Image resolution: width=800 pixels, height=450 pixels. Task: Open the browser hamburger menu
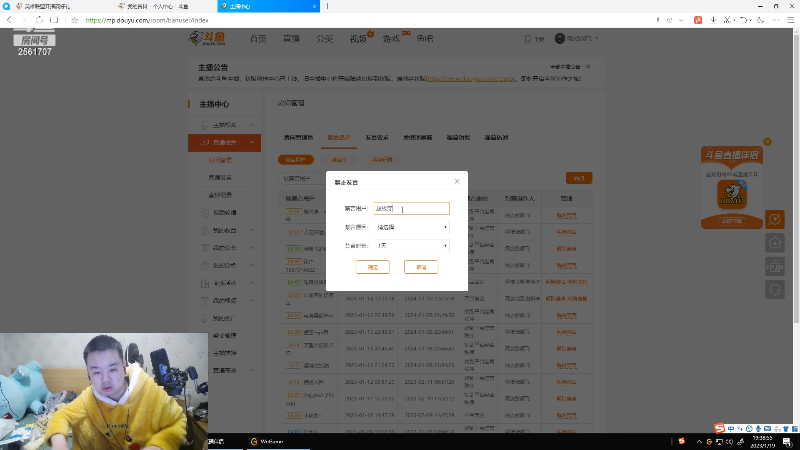(790, 20)
